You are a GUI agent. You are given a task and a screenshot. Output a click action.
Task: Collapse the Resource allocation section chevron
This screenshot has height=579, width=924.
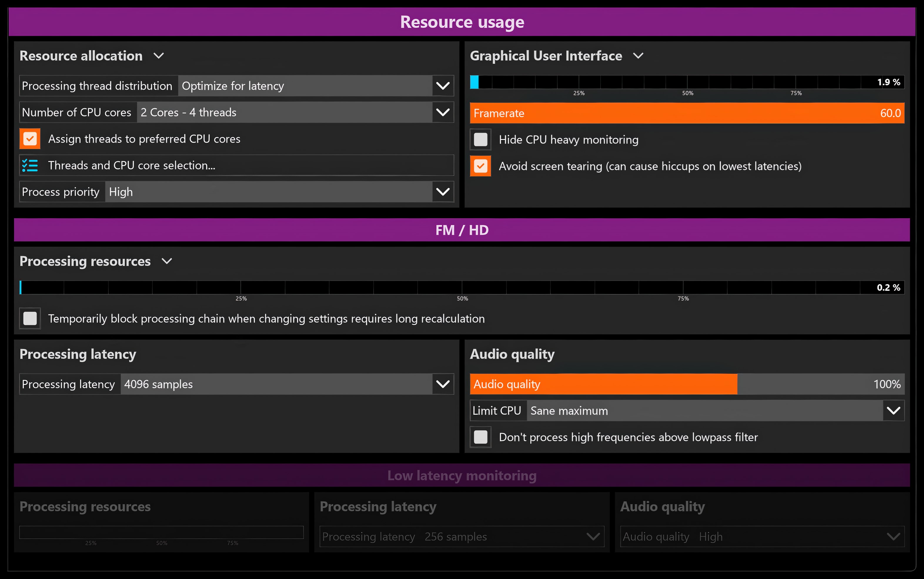159,56
